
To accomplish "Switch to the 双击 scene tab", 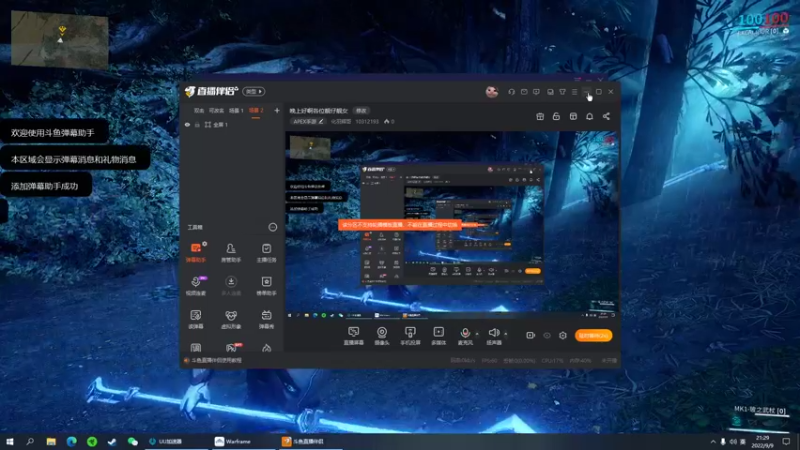I will click(x=199, y=111).
